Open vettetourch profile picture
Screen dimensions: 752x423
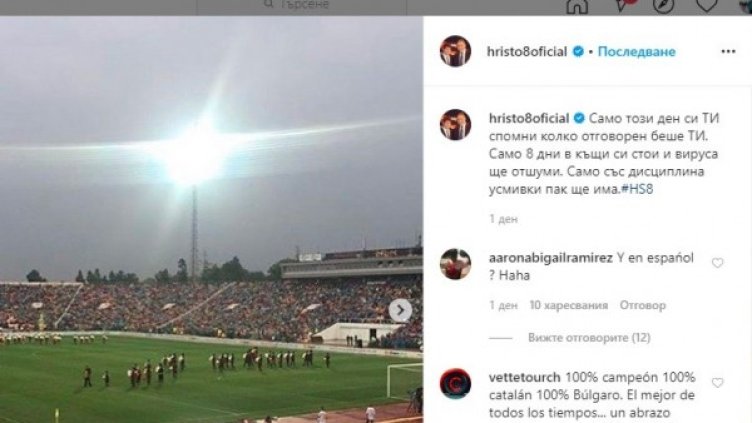tap(456, 384)
